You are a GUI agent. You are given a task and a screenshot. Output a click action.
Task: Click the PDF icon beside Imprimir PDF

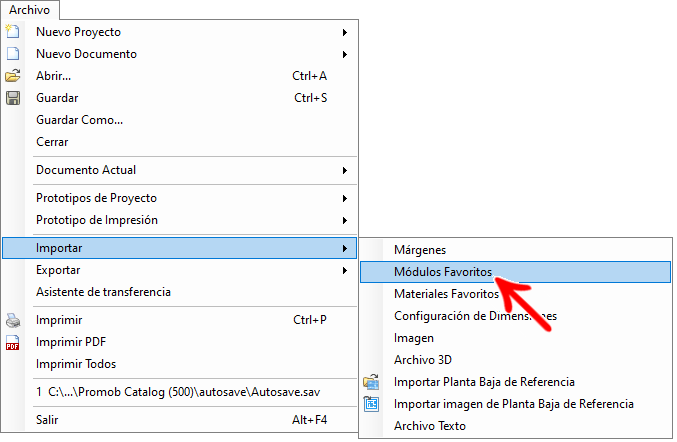pos(13,342)
